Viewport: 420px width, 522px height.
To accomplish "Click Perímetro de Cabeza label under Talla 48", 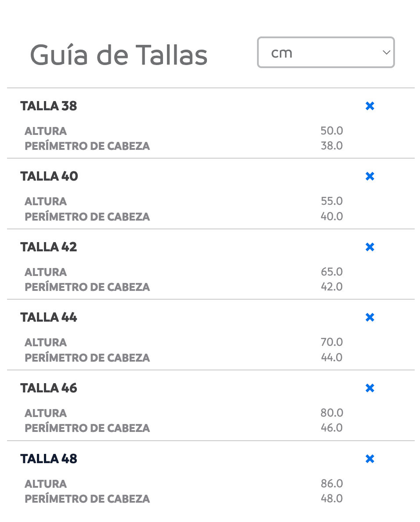I will [x=87, y=499].
